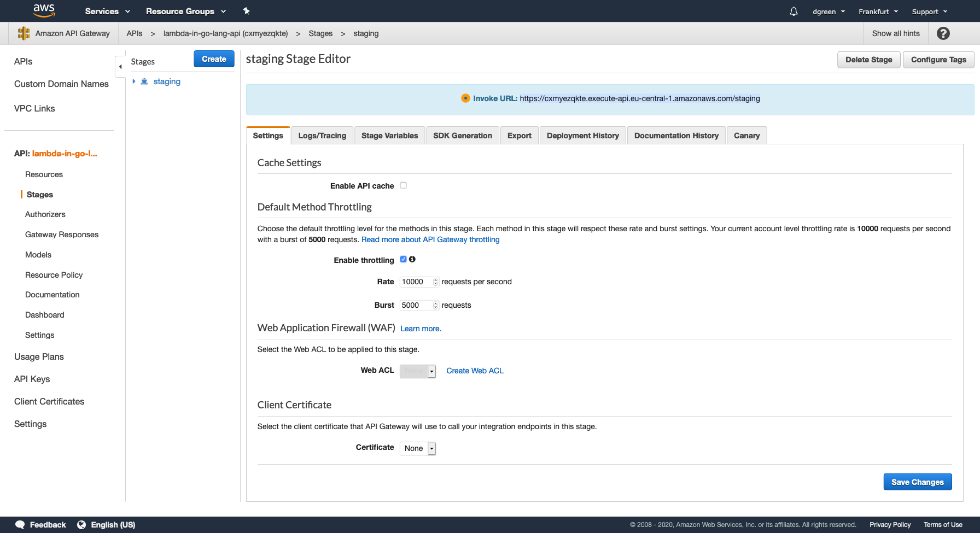
Task: Open Documentation in the sidebar
Action: pyautogui.click(x=52, y=295)
